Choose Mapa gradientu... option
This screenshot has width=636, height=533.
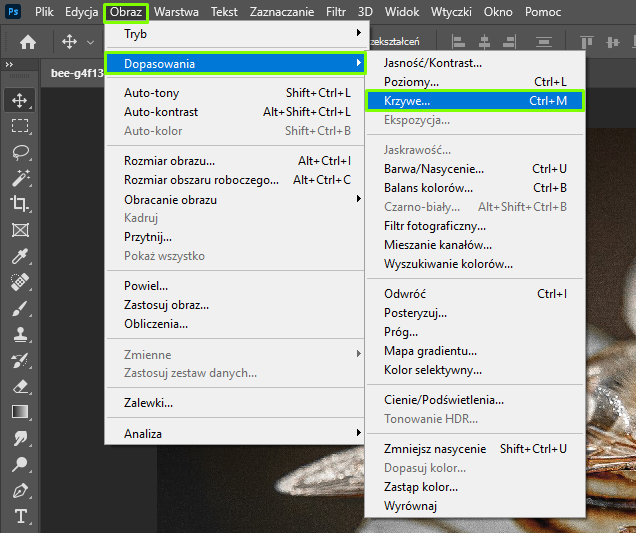click(x=475, y=351)
